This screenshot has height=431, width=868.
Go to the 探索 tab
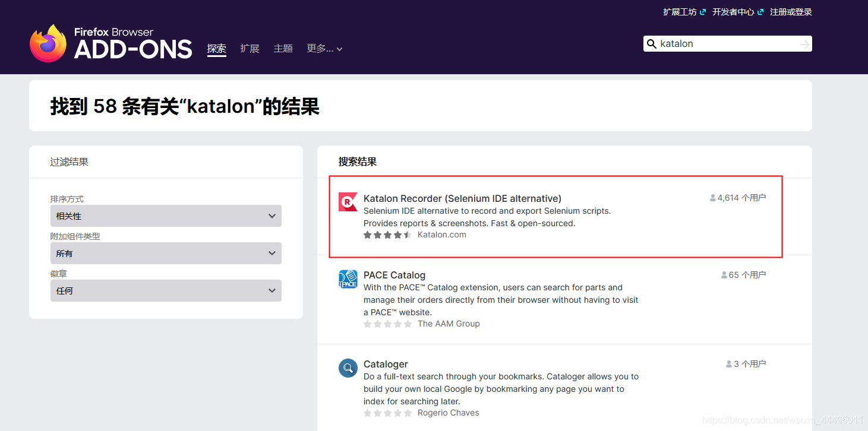[217, 49]
